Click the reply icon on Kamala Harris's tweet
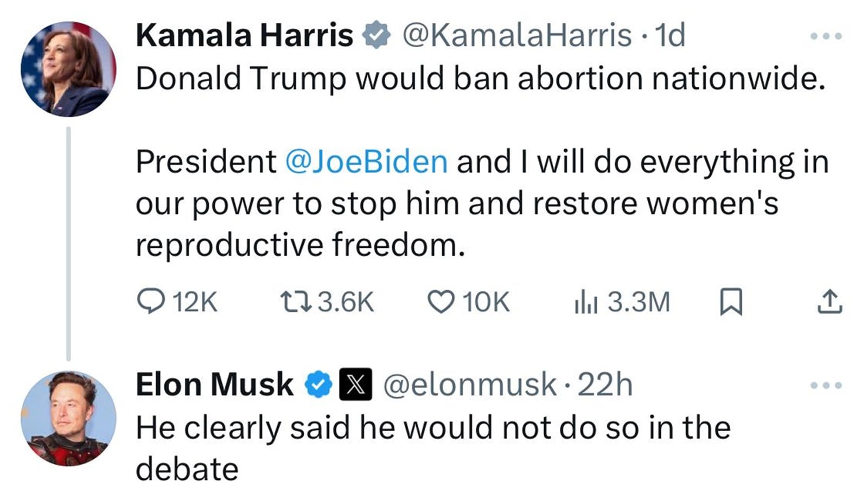Viewport: 868px width, 488px height. (x=150, y=301)
